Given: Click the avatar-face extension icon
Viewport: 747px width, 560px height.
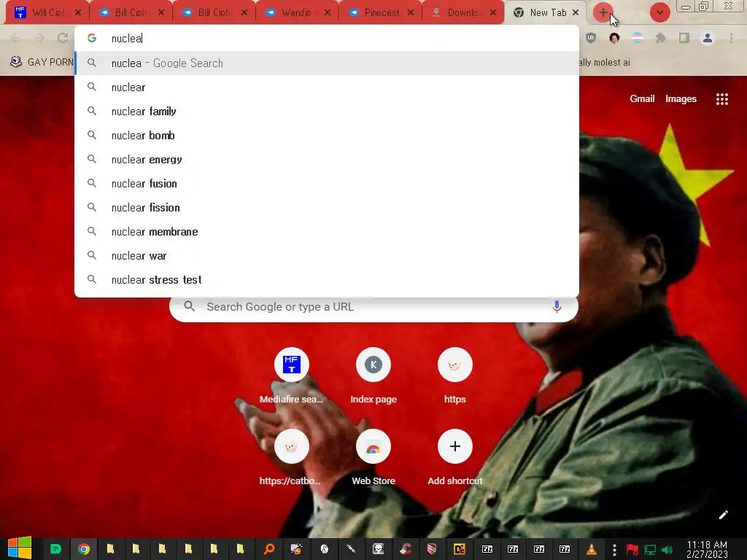Looking at the screenshot, I should coord(614,38).
